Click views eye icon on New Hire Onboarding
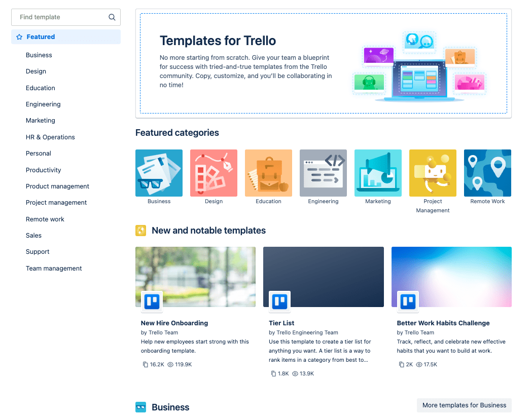Viewport: 532px width, 417px height. [x=170, y=364]
